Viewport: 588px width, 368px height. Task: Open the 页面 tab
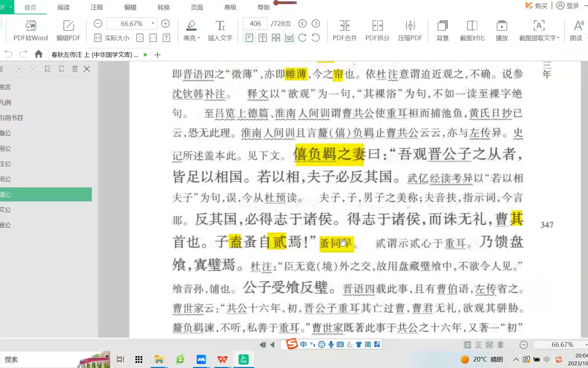[197, 7]
